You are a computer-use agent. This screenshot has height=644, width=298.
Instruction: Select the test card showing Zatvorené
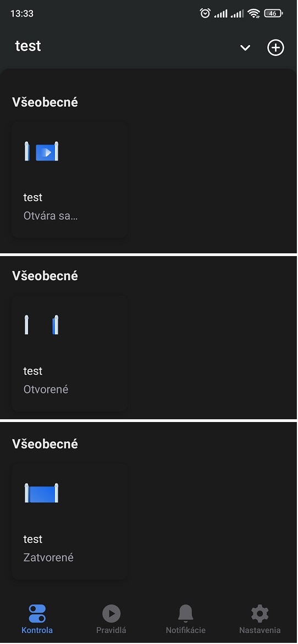click(69, 521)
